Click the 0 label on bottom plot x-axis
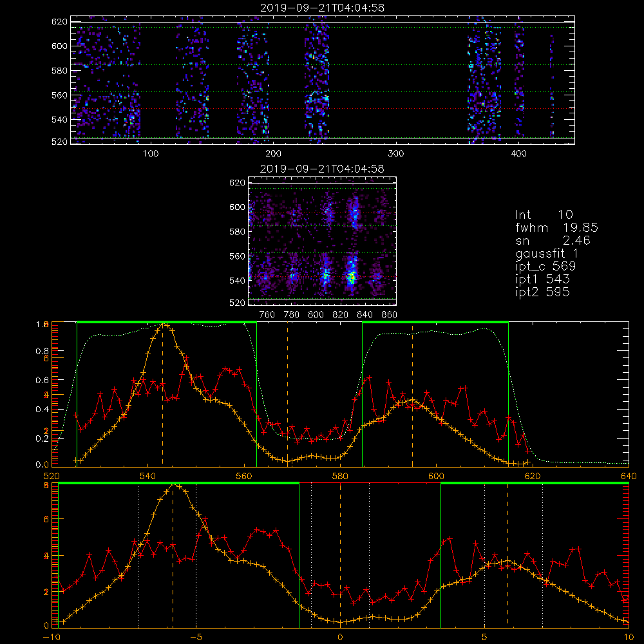 340,638
